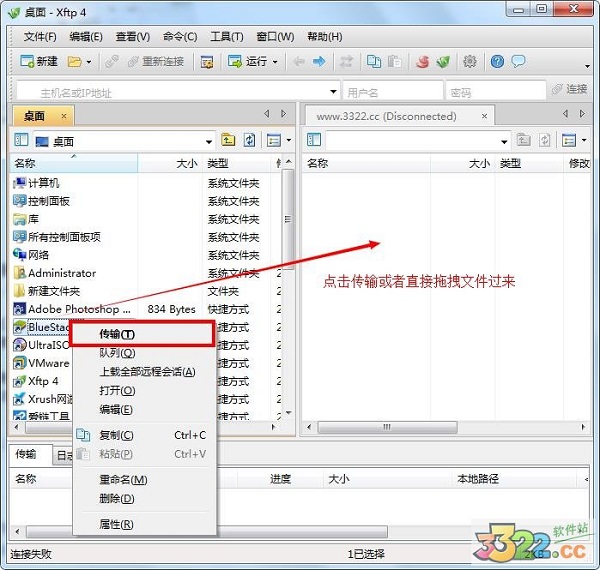Choose 传输(T) in context menu
Viewport: 600px width, 570px height.
point(142,334)
